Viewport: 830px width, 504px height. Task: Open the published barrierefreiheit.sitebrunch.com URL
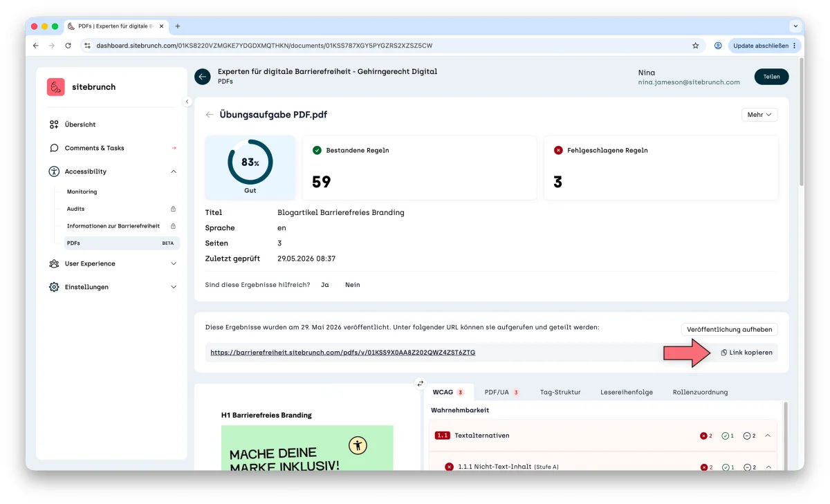pyautogui.click(x=343, y=353)
